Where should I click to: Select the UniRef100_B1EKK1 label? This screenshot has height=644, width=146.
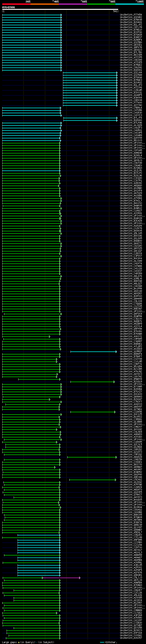[x=131, y=70]
